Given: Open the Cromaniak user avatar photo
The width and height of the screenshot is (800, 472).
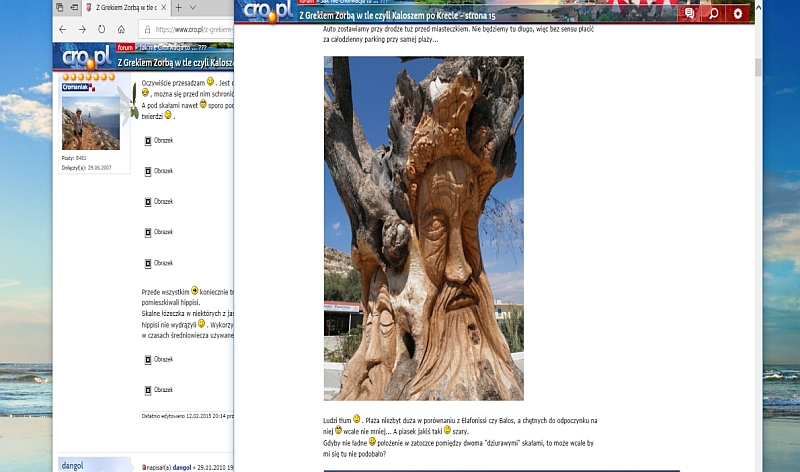Looking at the screenshot, I should click(x=80, y=129).
